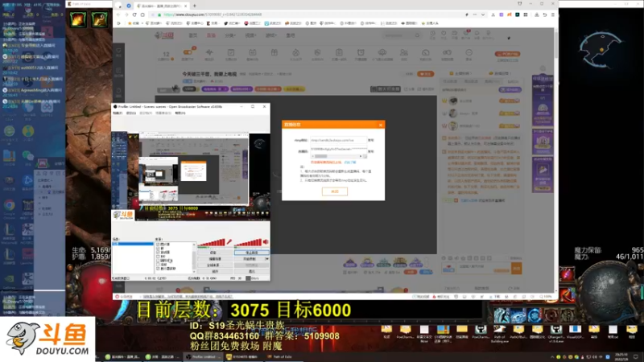
Task: Click the first fire skill icon in game
Action: (78, 19)
